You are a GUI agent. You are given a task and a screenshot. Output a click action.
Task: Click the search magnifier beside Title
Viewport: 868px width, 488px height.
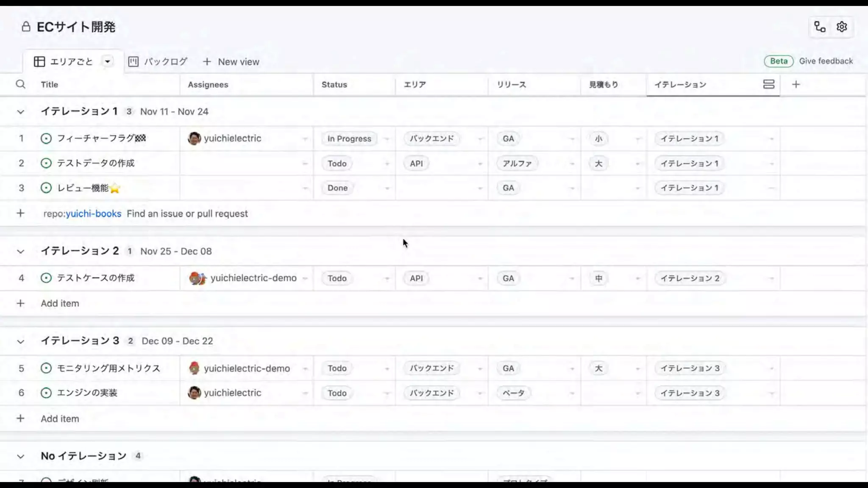pyautogui.click(x=20, y=84)
